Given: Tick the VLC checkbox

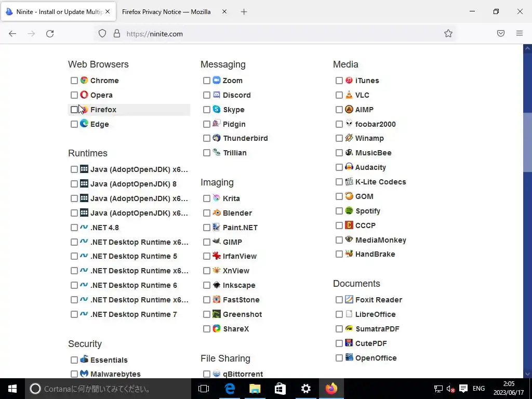Looking at the screenshot, I should (339, 95).
